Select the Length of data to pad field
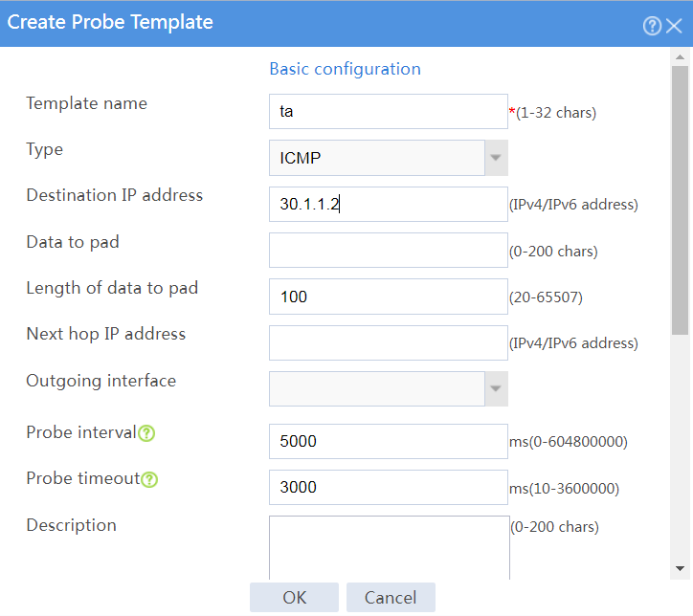This screenshot has width=693, height=616. tap(389, 297)
